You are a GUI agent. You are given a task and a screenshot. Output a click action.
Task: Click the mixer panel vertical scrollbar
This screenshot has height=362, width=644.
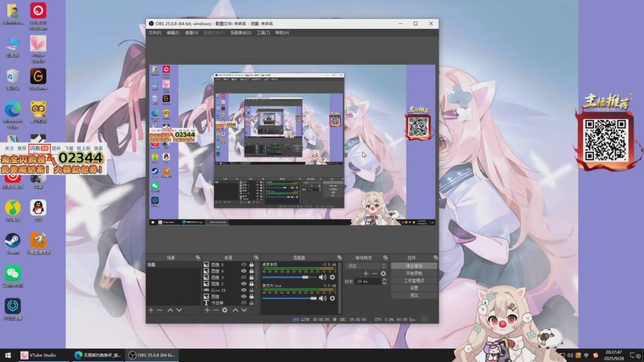tap(340, 289)
